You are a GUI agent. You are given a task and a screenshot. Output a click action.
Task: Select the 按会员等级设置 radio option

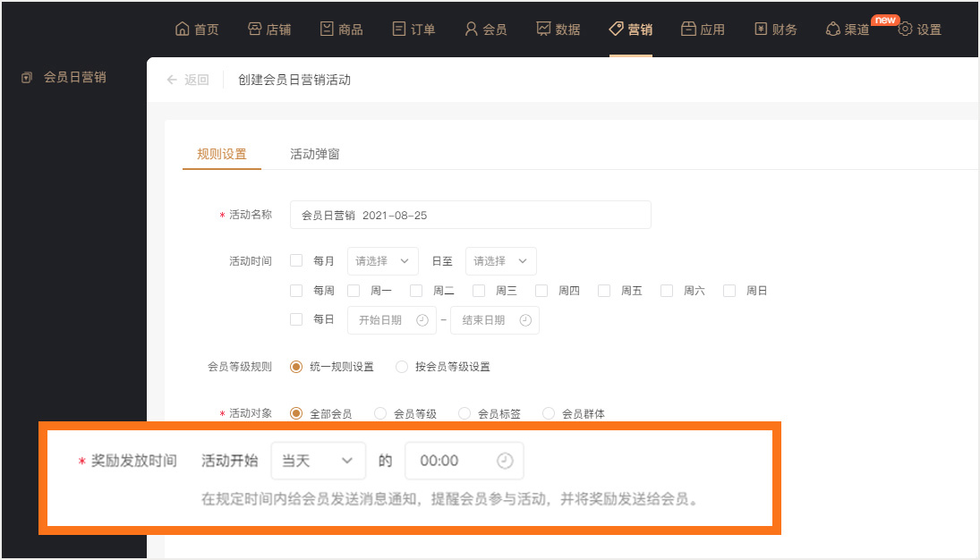[x=402, y=367]
